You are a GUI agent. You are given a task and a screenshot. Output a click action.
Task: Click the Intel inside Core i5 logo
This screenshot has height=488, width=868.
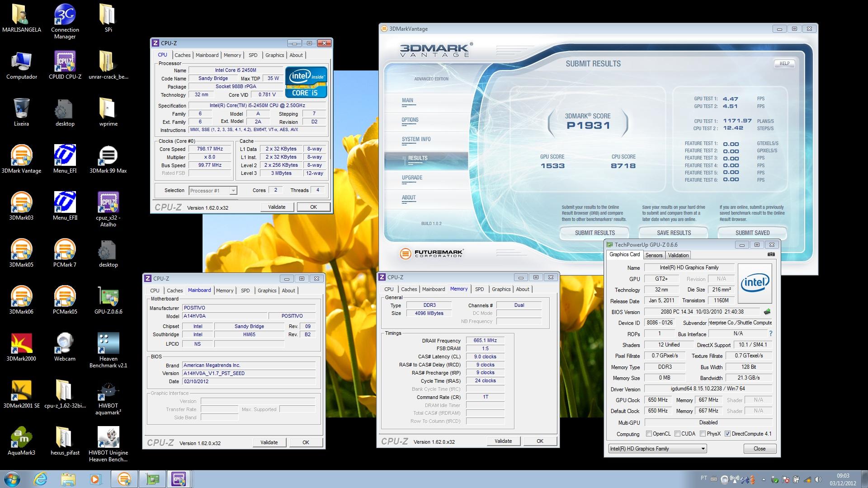click(x=306, y=82)
